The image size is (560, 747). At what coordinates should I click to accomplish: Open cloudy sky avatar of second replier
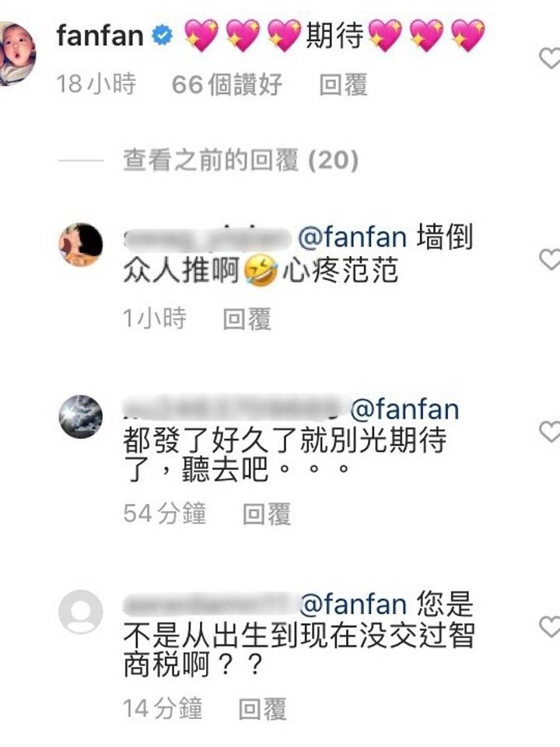(80, 417)
